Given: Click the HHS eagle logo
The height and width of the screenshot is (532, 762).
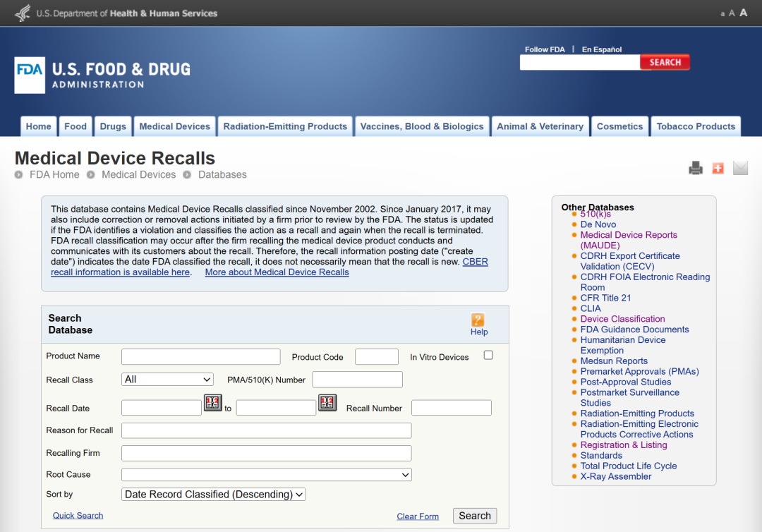Looking at the screenshot, I should point(23,13).
